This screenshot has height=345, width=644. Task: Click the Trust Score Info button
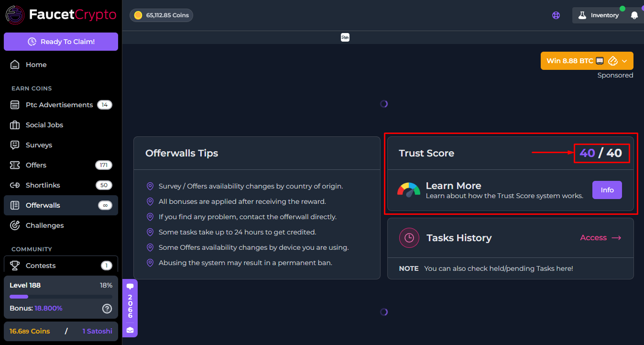[x=607, y=190]
